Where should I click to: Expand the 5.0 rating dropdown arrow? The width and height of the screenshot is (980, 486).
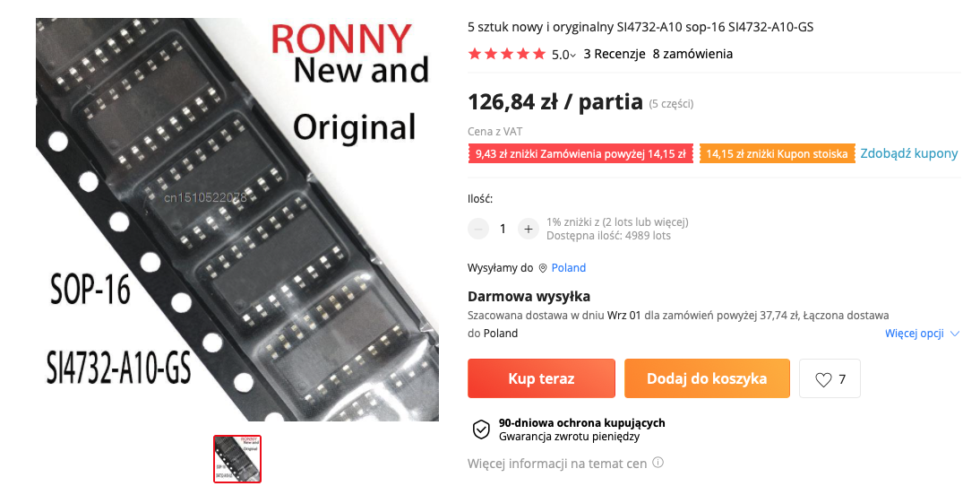click(573, 55)
